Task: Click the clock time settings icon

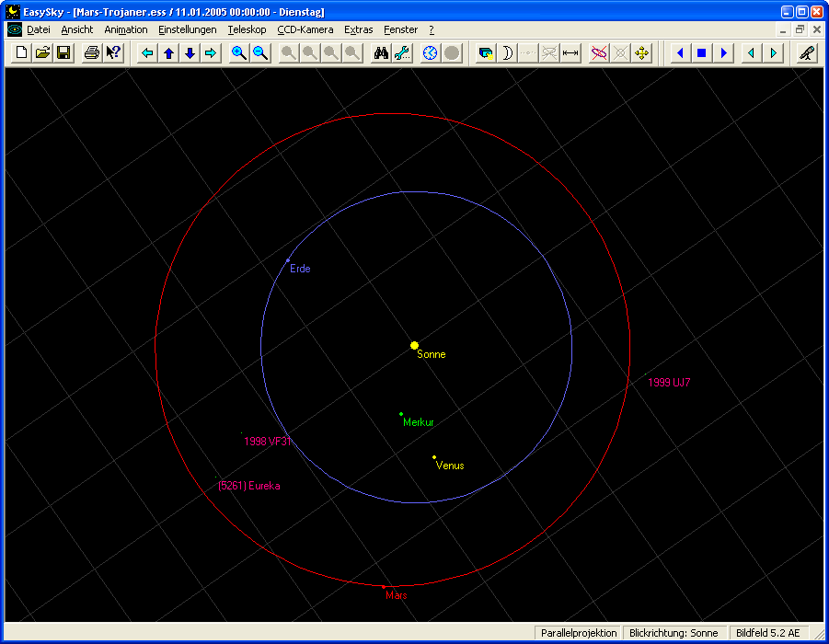Action: tap(431, 53)
